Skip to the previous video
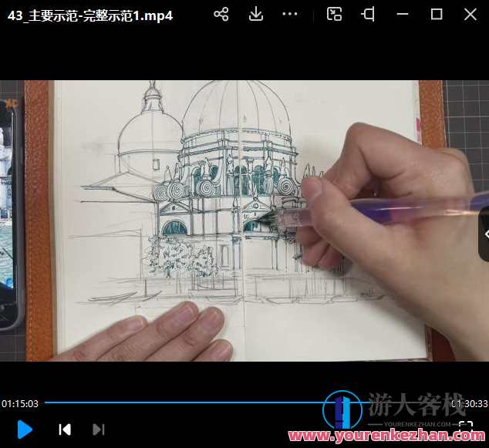The height and width of the screenshot is (448, 489). (x=65, y=429)
